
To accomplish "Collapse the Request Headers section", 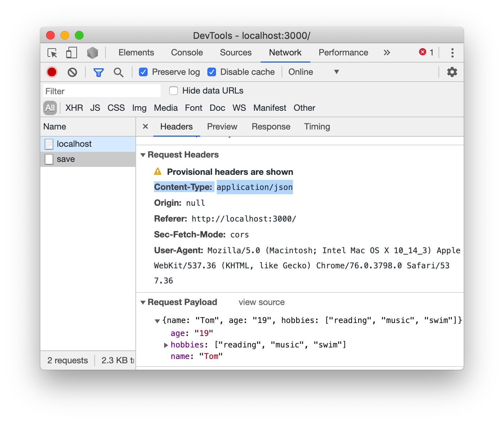I will coord(143,155).
